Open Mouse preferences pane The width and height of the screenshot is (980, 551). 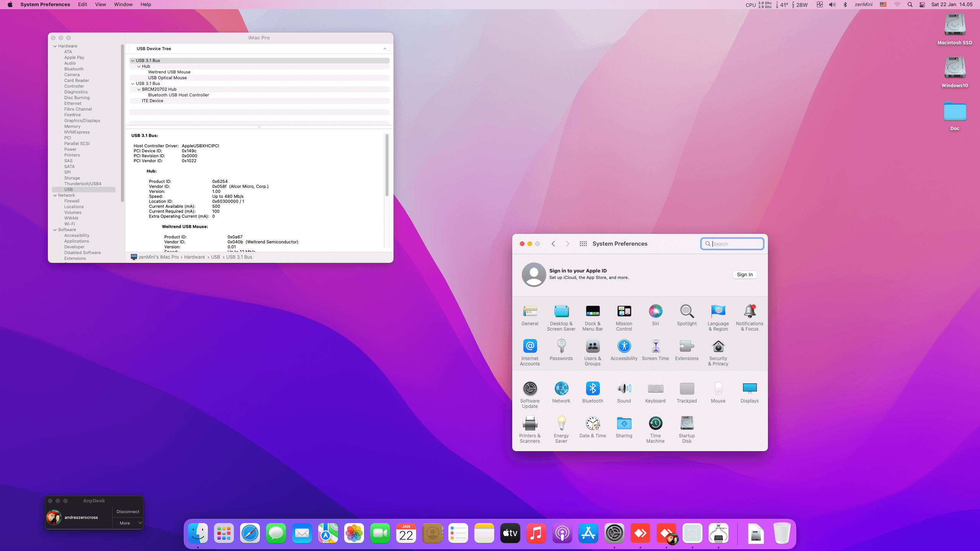[718, 393]
